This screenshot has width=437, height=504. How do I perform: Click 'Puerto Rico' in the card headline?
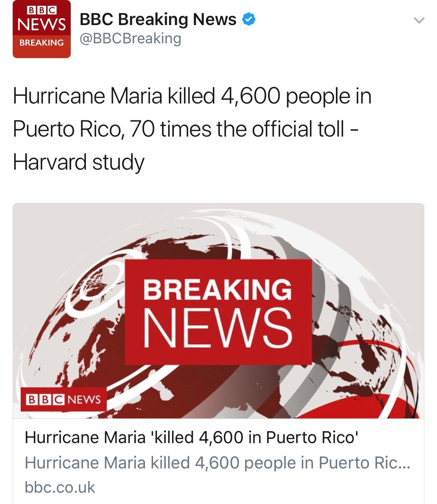(x=311, y=437)
